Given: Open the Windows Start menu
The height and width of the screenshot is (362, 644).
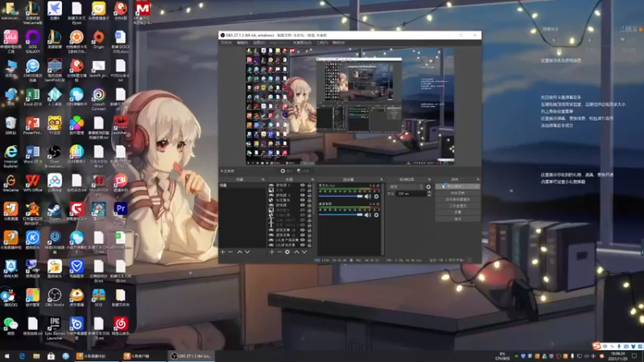Looking at the screenshot, I should (6, 356).
